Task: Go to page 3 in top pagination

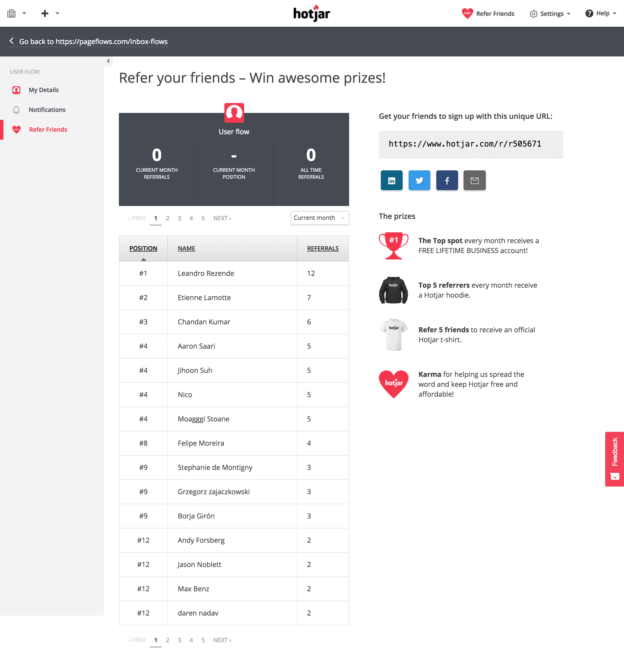Action: [179, 218]
